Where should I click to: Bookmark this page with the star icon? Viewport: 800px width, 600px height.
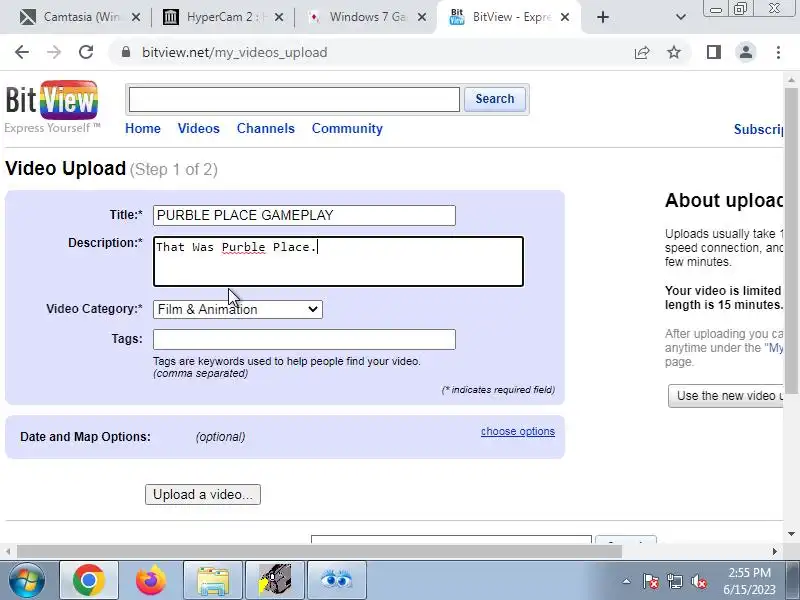[674, 52]
